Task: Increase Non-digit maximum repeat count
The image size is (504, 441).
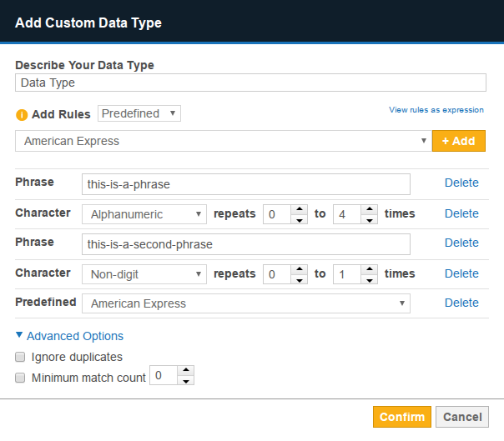Action: coord(369,268)
